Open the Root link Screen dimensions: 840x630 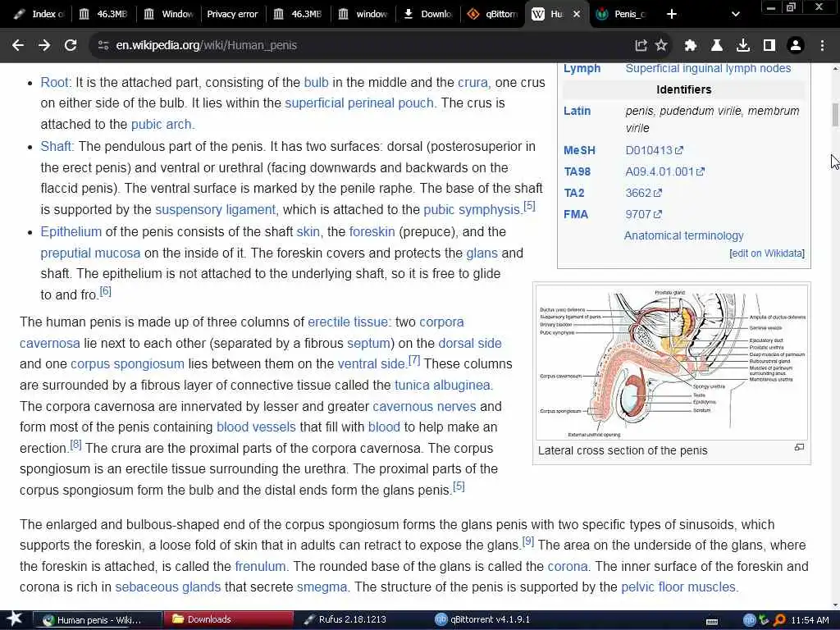coord(54,83)
